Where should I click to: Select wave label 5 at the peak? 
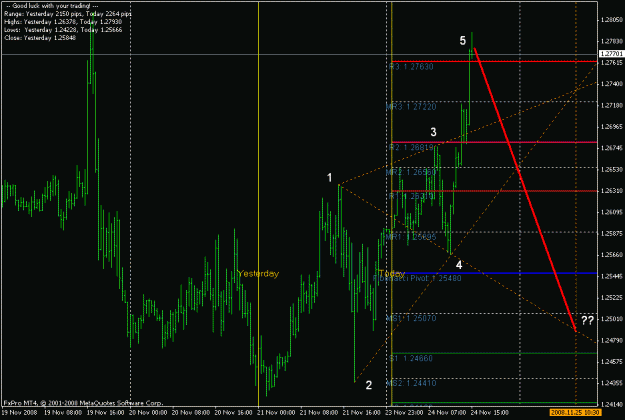[x=462, y=41]
